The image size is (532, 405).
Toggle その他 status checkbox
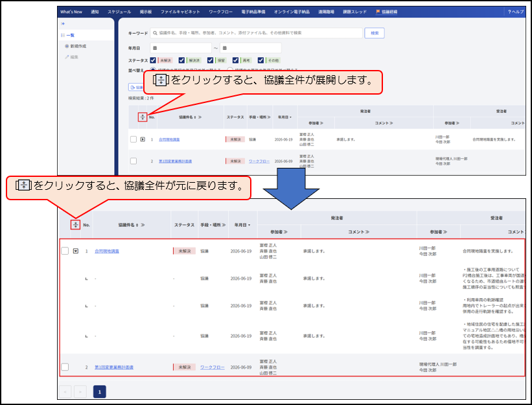260,60
